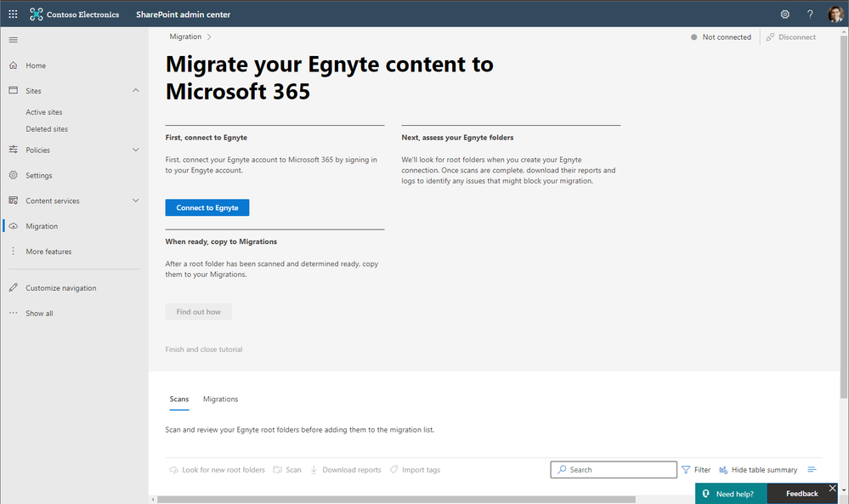
Task: Click the Connect to Egnyte button
Action: 207,208
